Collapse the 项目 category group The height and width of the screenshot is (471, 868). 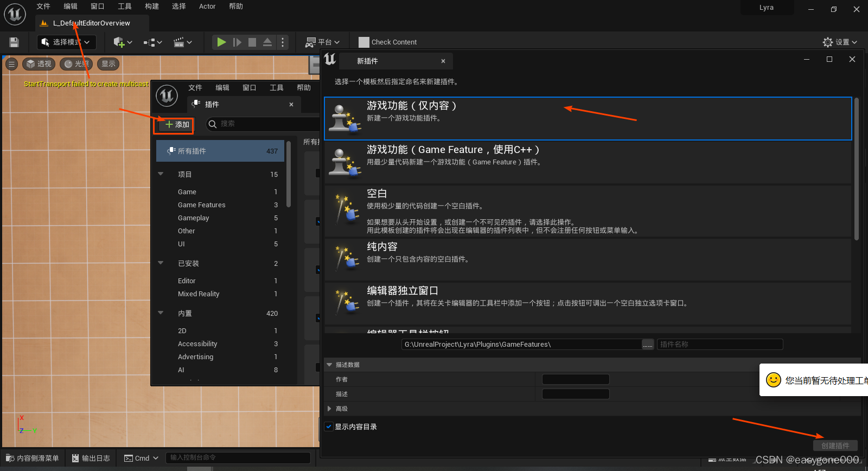(x=161, y=174)
